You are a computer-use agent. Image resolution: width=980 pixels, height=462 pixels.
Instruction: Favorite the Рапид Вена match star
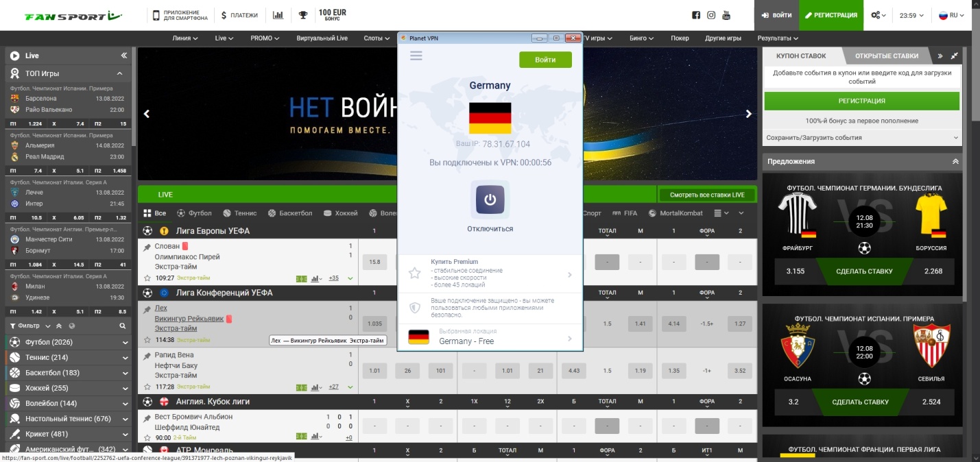pyautogui.click(x=147, y=387)
